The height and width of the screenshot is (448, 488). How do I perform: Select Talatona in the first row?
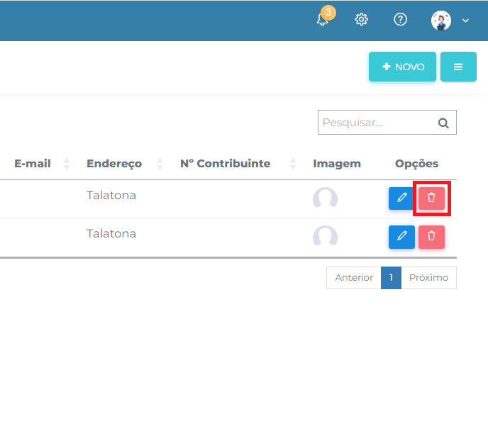coord(111,196)
